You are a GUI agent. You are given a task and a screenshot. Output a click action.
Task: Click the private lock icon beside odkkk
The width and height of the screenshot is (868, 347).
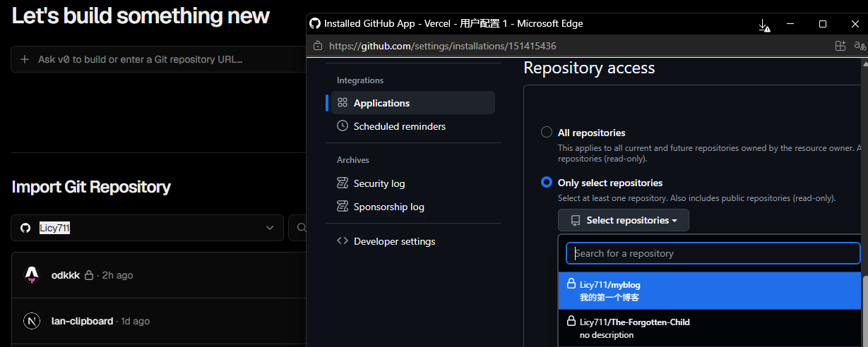90,275
